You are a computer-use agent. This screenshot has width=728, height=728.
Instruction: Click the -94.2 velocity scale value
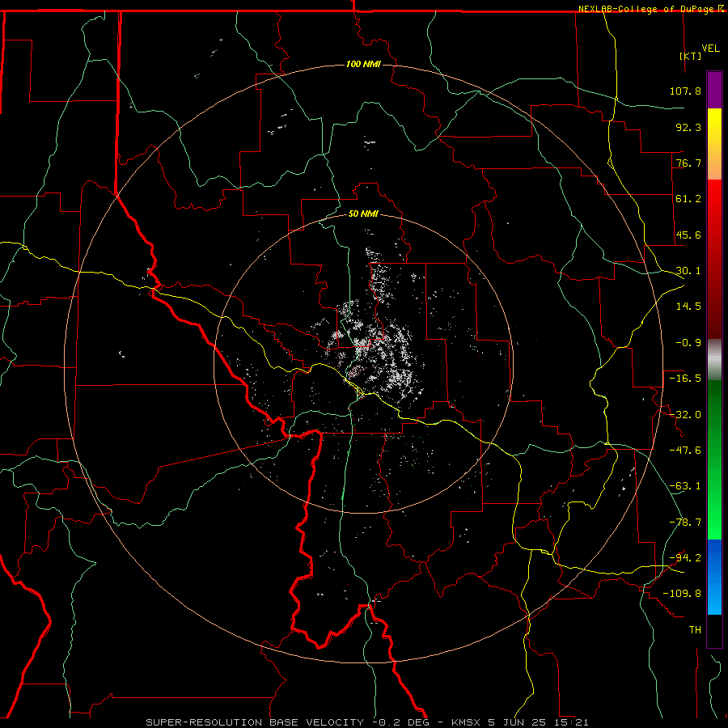[685, 557]
